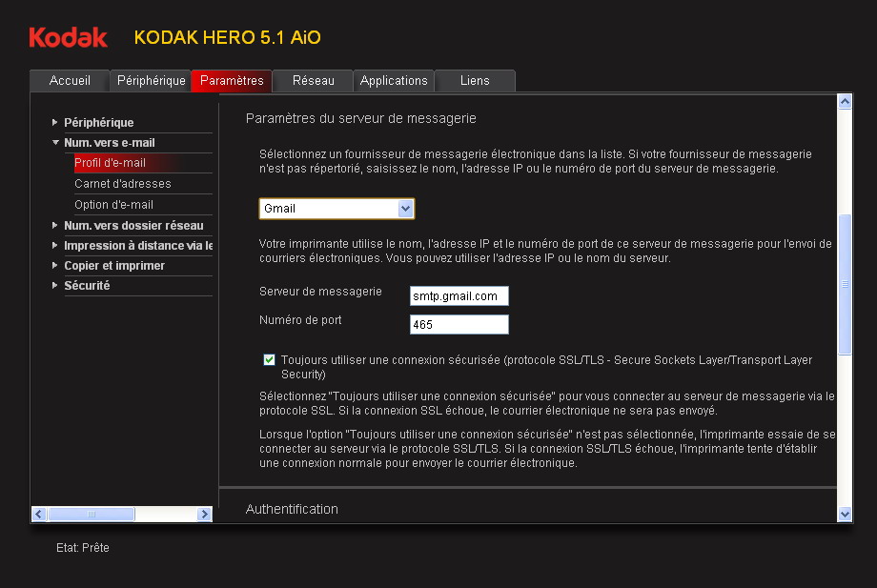Viewport: 877px width, 588px height.
Task: Open the Gmail provider dropdown
Action: pyautogui.click(x=405, y=208)
